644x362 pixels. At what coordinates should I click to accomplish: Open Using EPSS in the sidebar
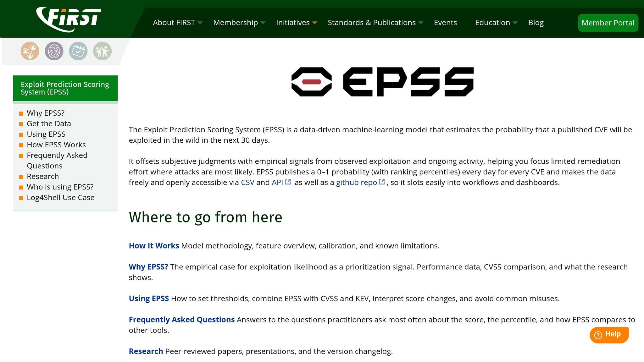(x=46, y=134)
